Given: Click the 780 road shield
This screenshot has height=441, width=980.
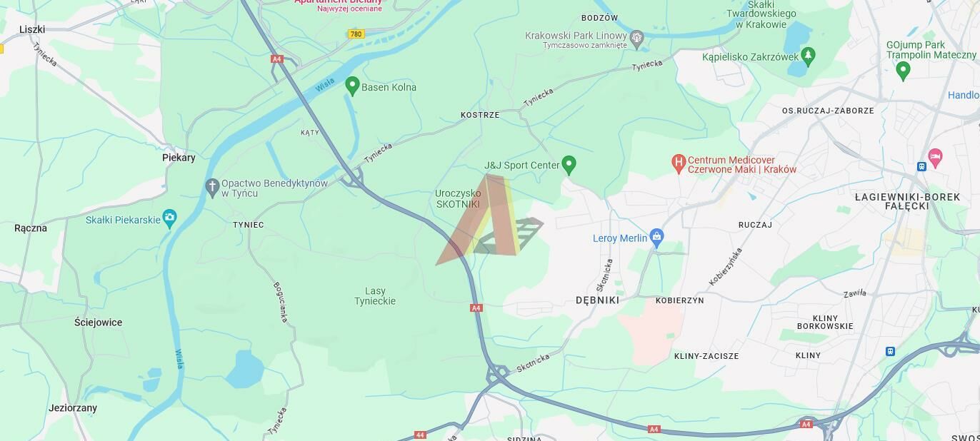Looking at the screenshot, I should click(356, 34).
